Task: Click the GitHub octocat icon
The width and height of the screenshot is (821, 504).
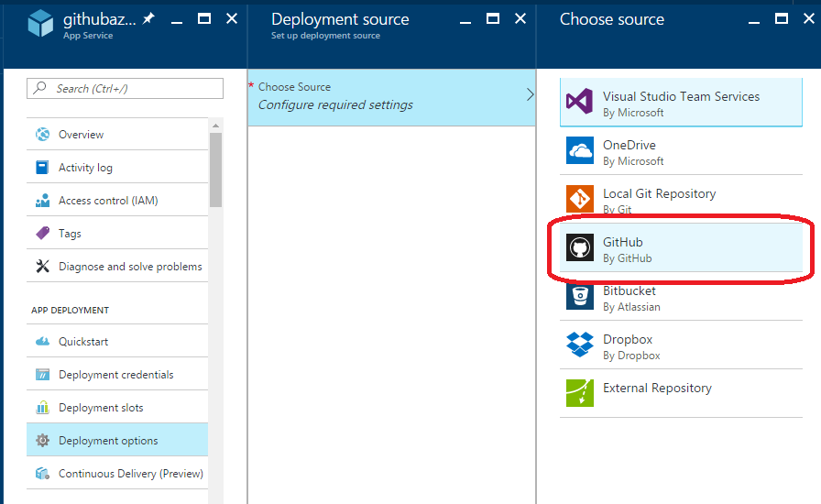Action: click(x=580, y=247)
